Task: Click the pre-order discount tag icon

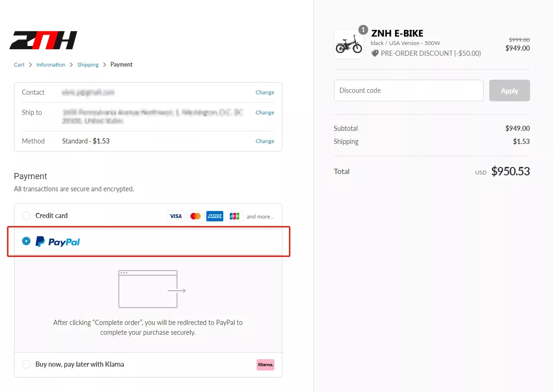Action: 375,53
